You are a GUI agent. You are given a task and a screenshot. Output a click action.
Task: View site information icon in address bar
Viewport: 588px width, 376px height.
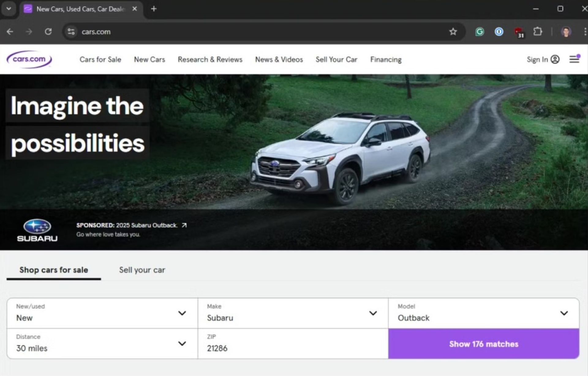point(71,32)
